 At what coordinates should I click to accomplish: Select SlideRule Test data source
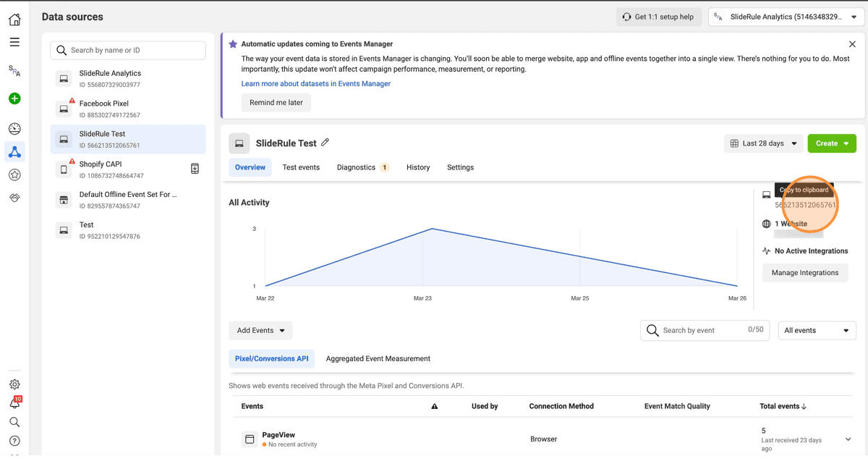click(128, 139)
